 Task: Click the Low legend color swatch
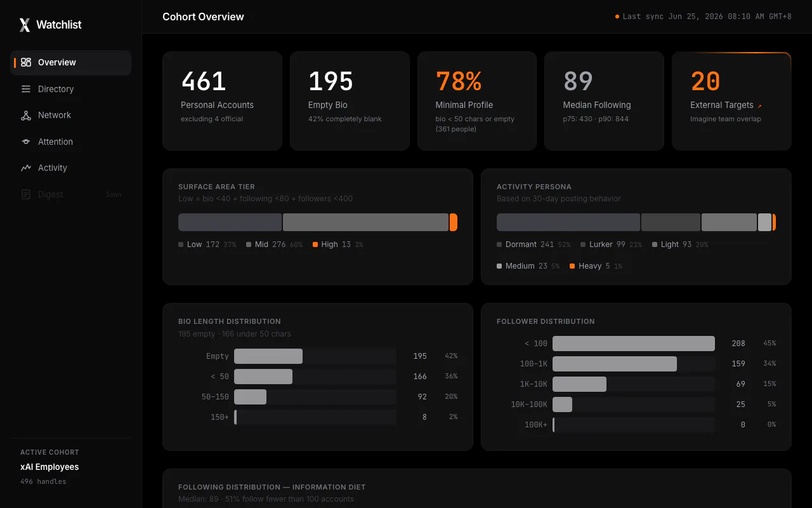click(x=181, y=244)
